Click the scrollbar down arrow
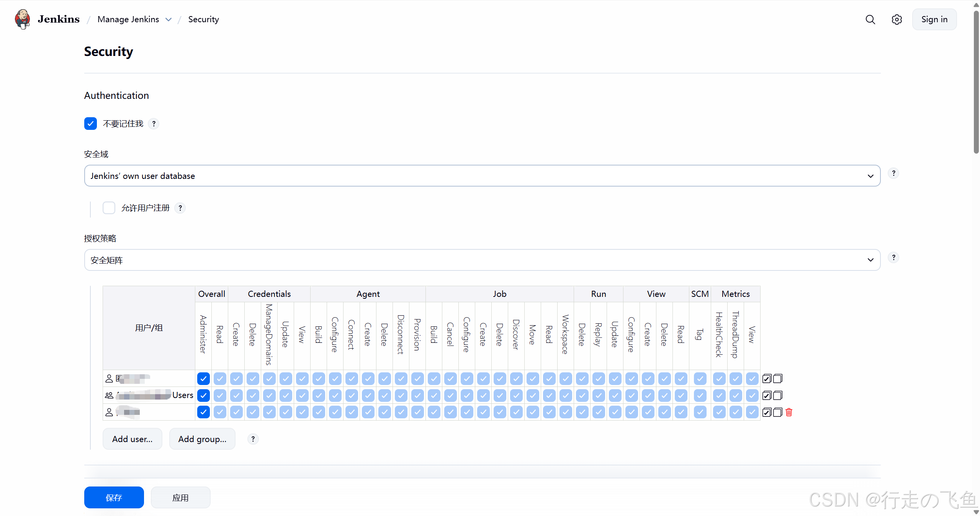 (x=976, y=512)
